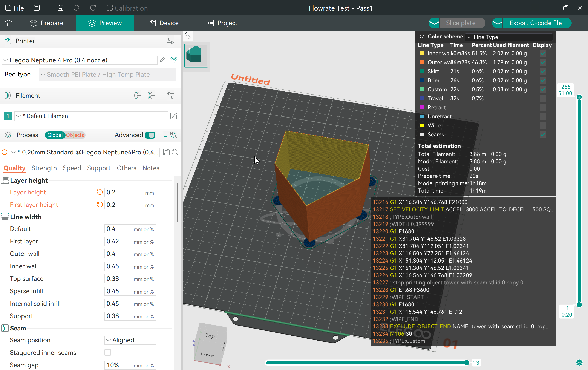Open the Others settings tab

tap(127, 168)
